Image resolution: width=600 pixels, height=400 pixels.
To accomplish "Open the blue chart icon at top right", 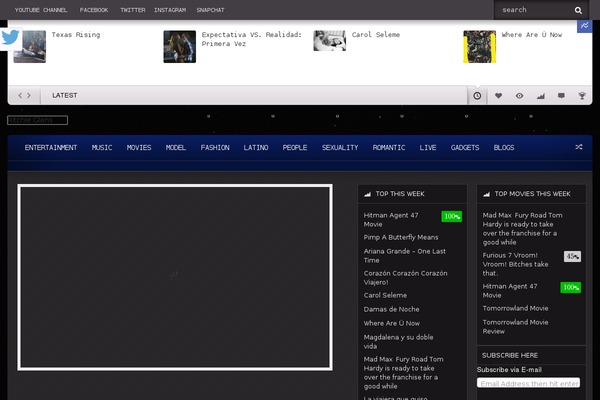I will (x=584, y=26).
